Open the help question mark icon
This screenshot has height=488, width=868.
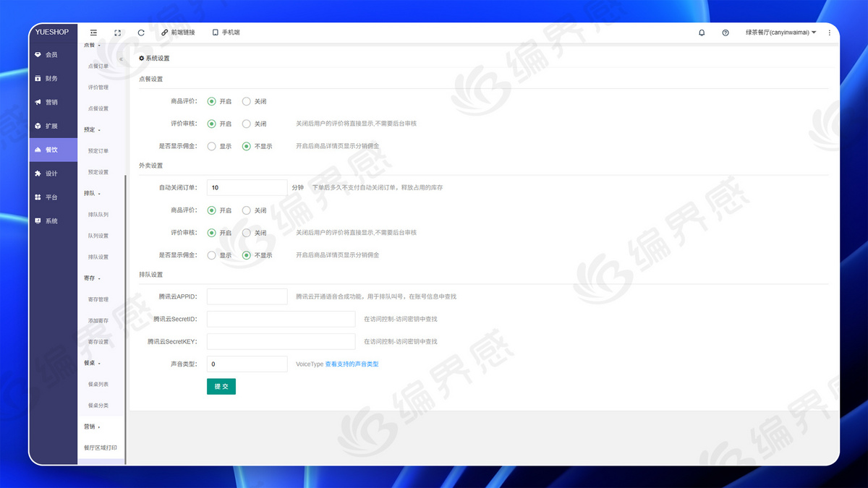tap(726, 33)
